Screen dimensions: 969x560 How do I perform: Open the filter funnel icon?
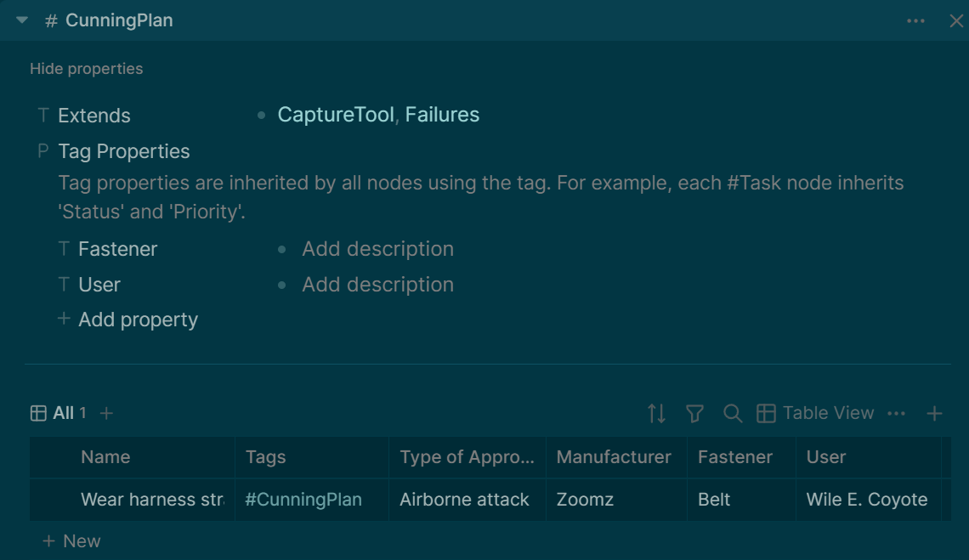tap(694, 413)
